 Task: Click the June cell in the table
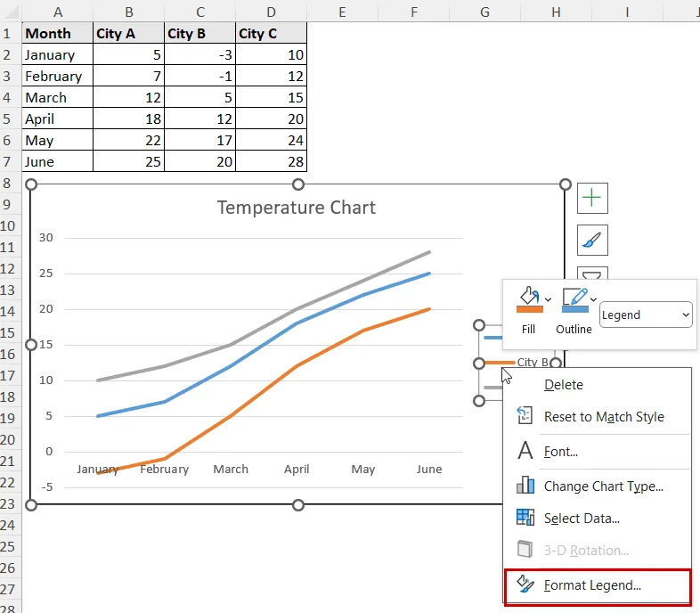click(58, 162)
